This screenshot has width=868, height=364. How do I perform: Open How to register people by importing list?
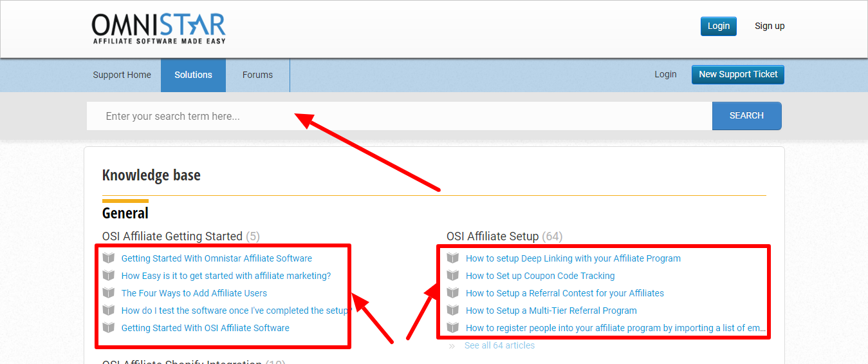(616, 328)
